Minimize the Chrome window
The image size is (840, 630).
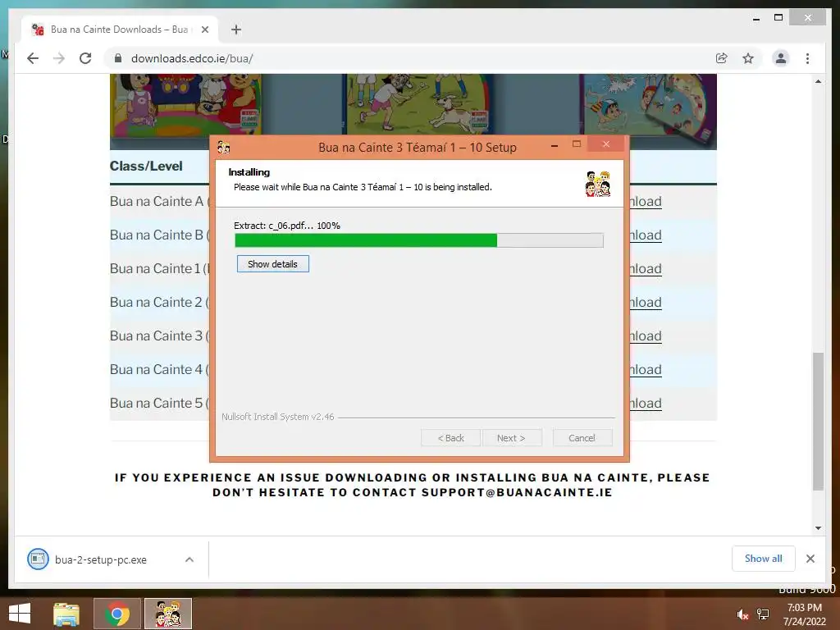756,18
